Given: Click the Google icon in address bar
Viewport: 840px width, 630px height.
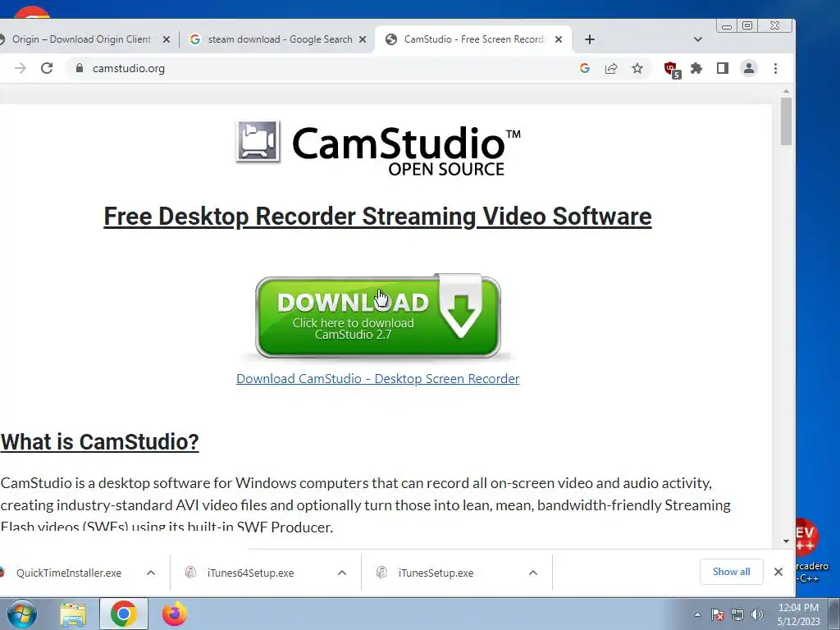Looking at the screenshot, I should (584, 68).
